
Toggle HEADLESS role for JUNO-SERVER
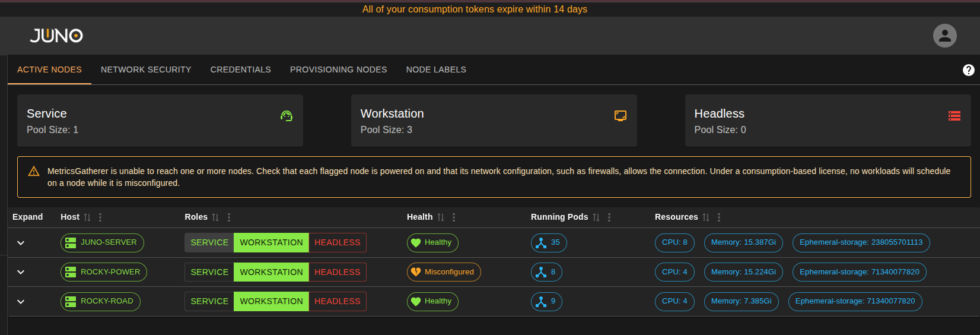coord(338,242)
